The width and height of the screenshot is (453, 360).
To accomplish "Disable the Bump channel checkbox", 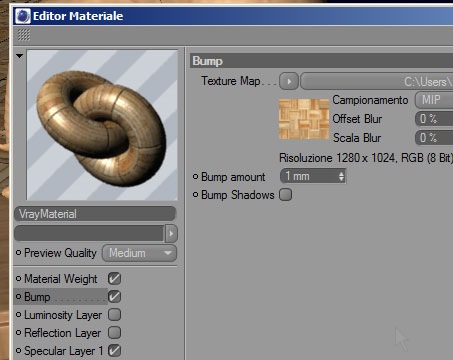I will tap(114, 297).
